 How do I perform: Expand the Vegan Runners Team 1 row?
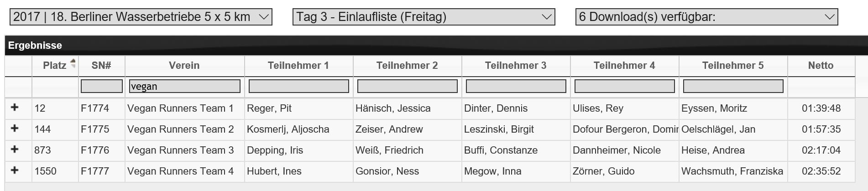(x=15, y=108)
